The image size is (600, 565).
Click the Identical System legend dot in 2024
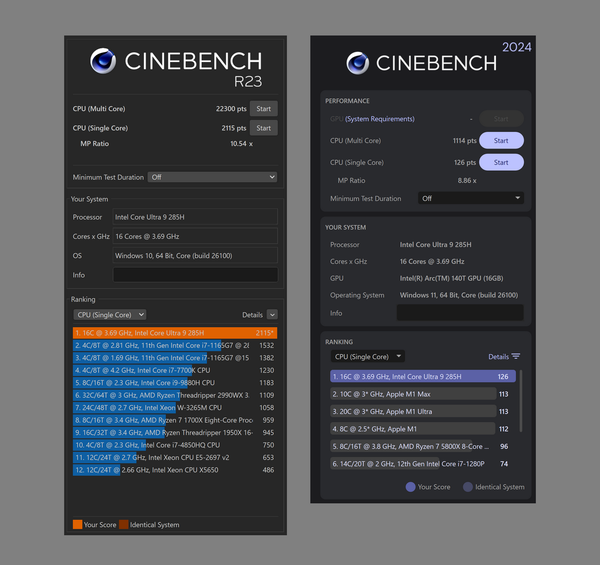[466, 487]
